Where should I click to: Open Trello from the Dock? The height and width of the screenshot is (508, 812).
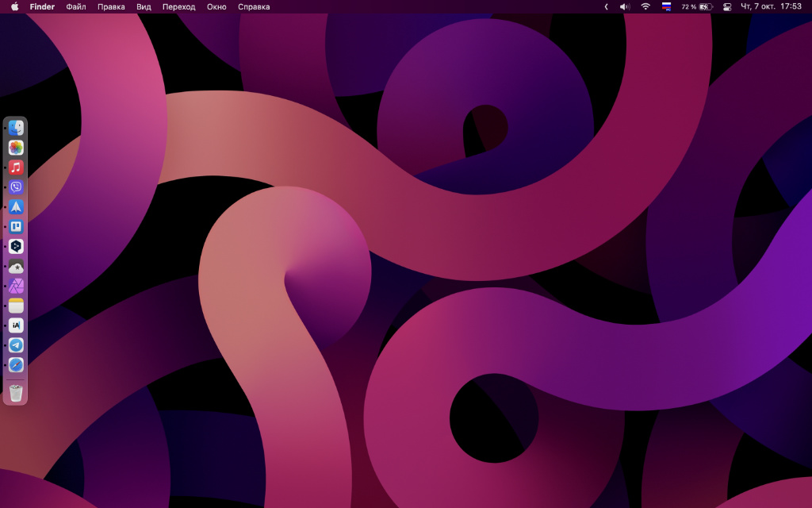click(16, 226)
